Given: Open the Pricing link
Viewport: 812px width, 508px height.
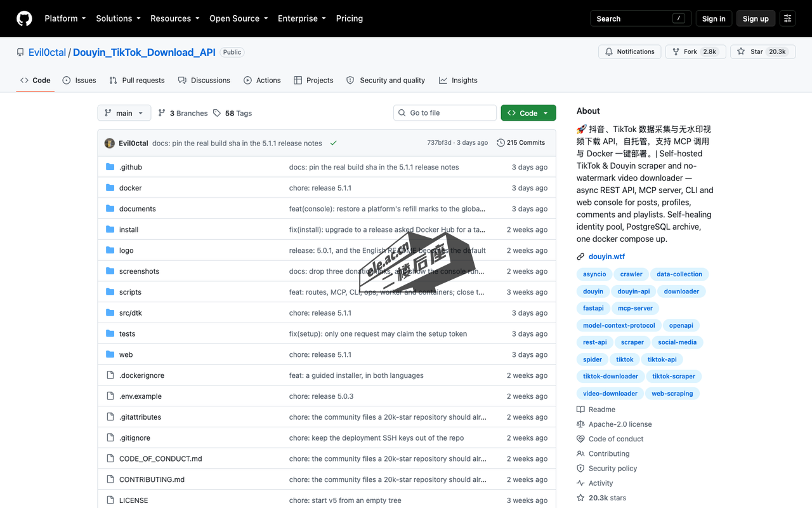Looking at the screenshot, I should (350, 18).
